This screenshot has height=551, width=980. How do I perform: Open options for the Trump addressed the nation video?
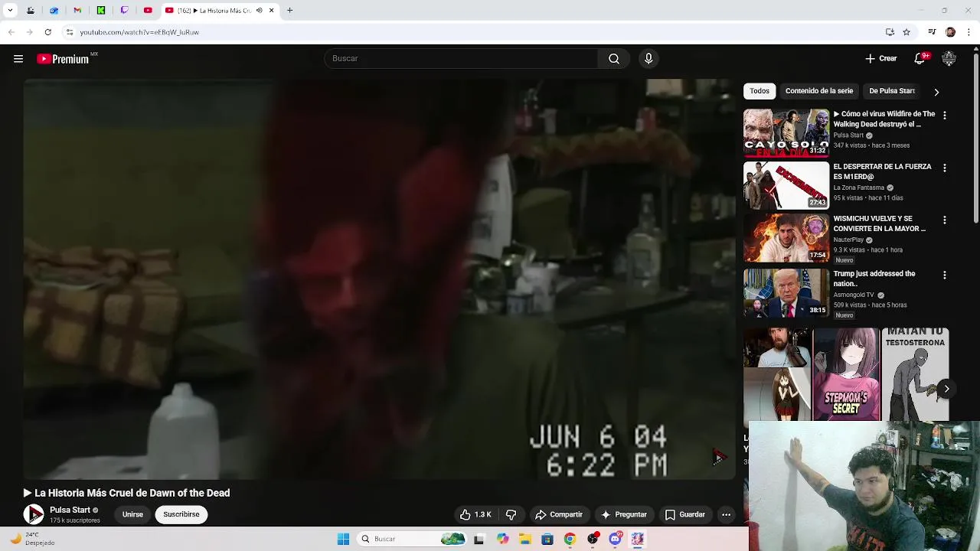(945, 275)
